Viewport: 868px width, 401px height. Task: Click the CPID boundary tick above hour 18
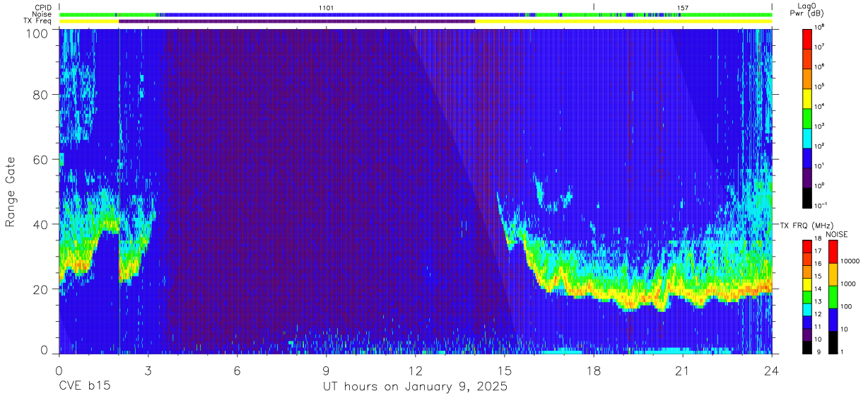point(594,7)
